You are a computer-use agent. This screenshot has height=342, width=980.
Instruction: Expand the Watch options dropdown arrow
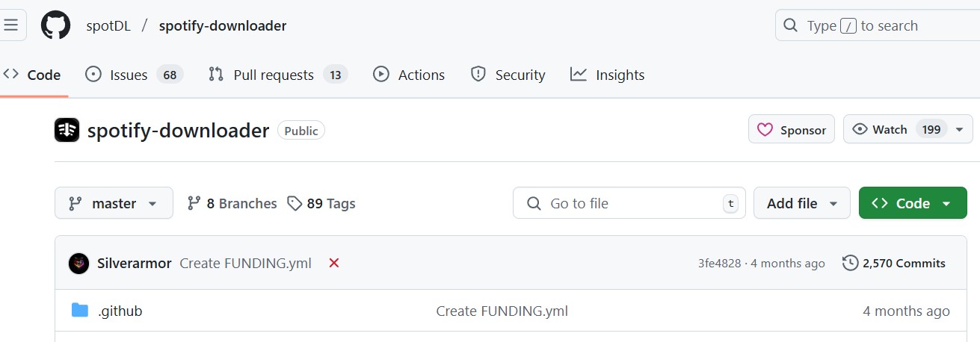click(959, 130)
